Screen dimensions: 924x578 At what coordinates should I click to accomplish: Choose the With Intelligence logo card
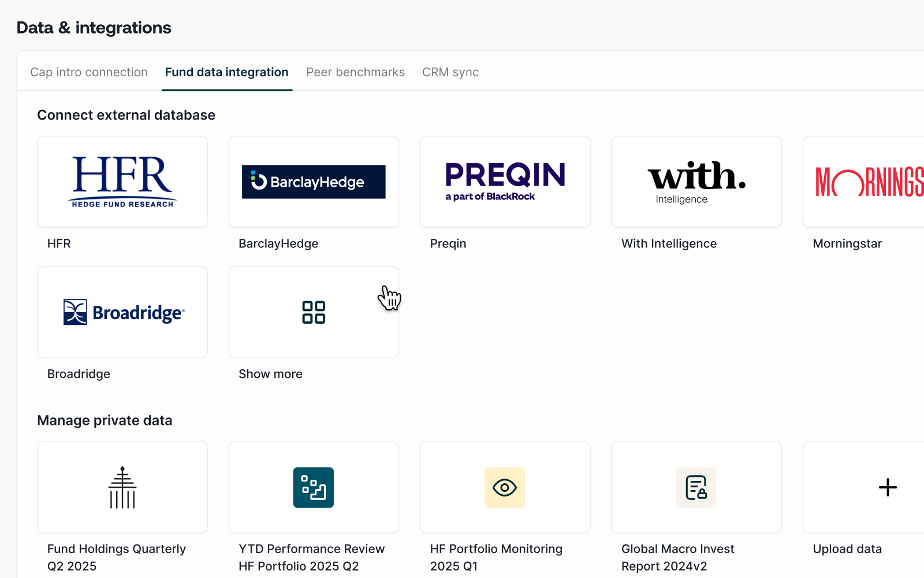[696, 182]
